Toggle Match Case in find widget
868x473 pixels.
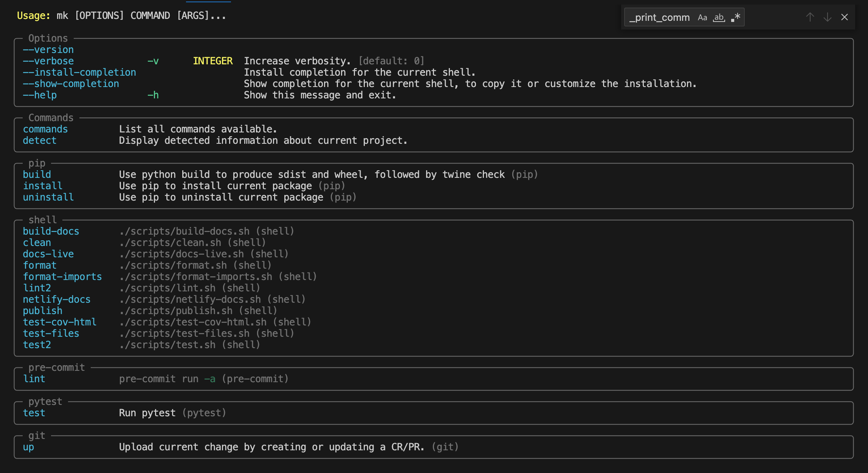click(702, 17)
